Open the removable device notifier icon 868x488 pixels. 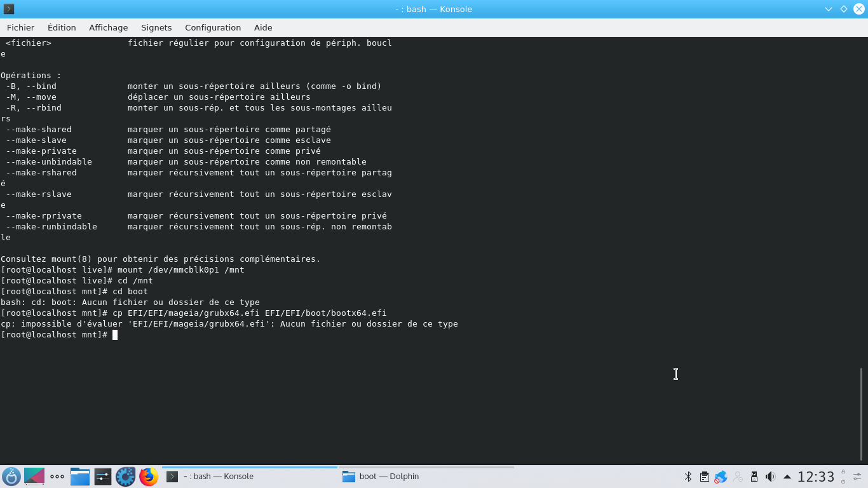pos(754,477)
